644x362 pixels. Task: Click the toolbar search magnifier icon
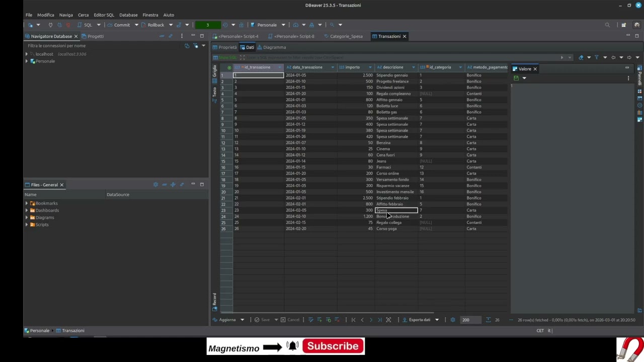607,25
